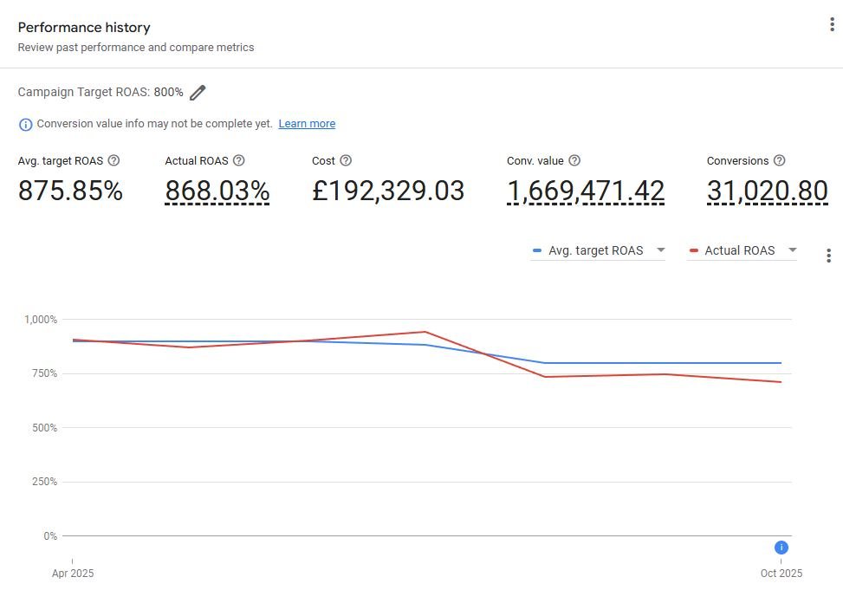Open help icon next to Conv. value

(x=574, y=160)
